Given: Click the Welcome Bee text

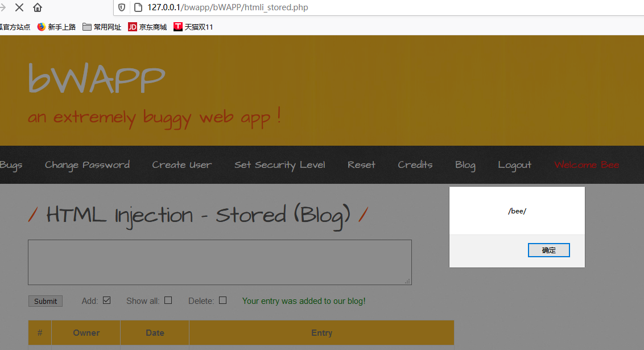Looking at the screenshot, I should [587, 164].
